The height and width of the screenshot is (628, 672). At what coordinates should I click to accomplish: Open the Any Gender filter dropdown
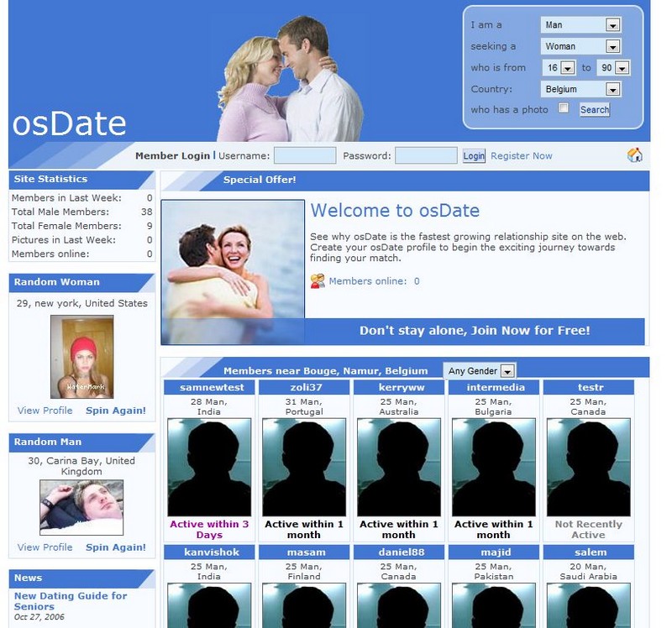coord(480,371)
